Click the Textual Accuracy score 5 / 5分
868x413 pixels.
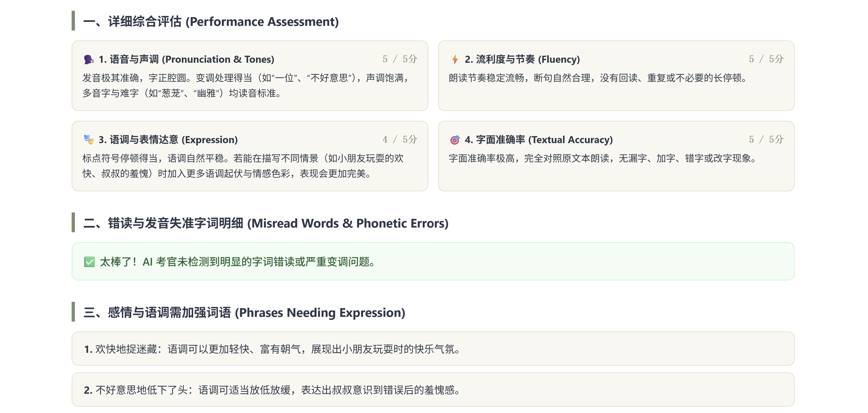pyautogui.click(x=766, y=139)
